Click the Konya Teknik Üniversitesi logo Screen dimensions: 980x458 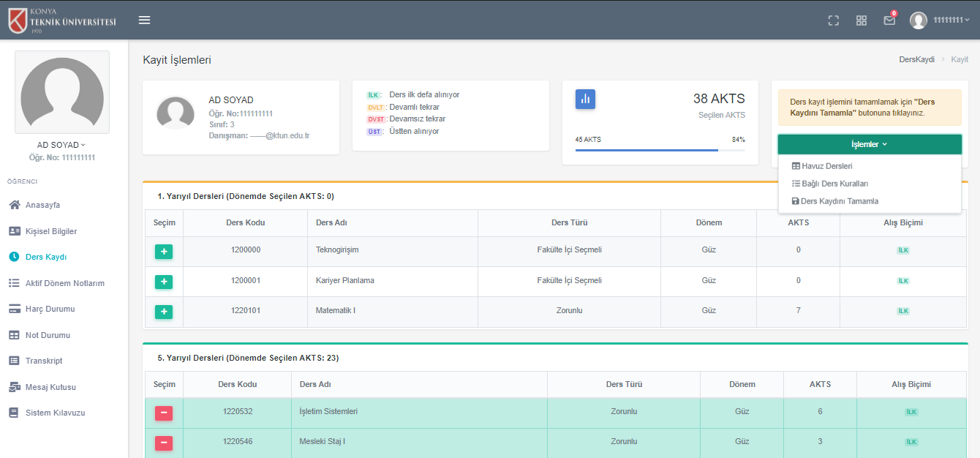62,20
